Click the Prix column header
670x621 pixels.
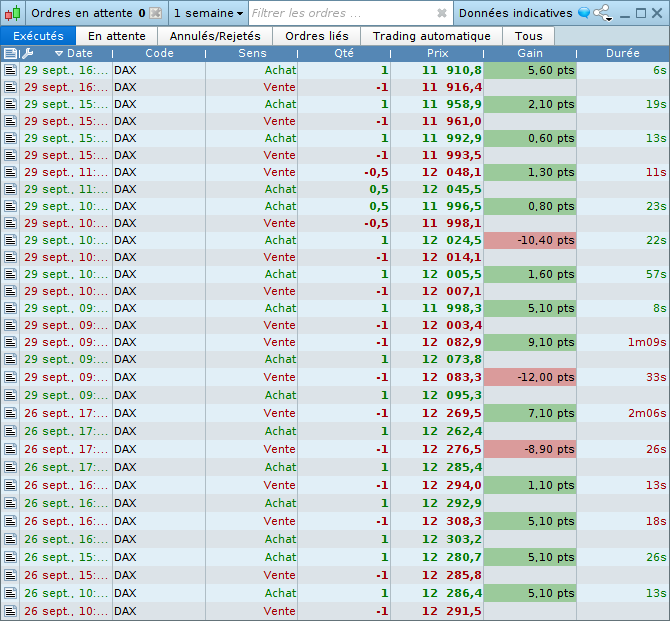click(437, 53)
